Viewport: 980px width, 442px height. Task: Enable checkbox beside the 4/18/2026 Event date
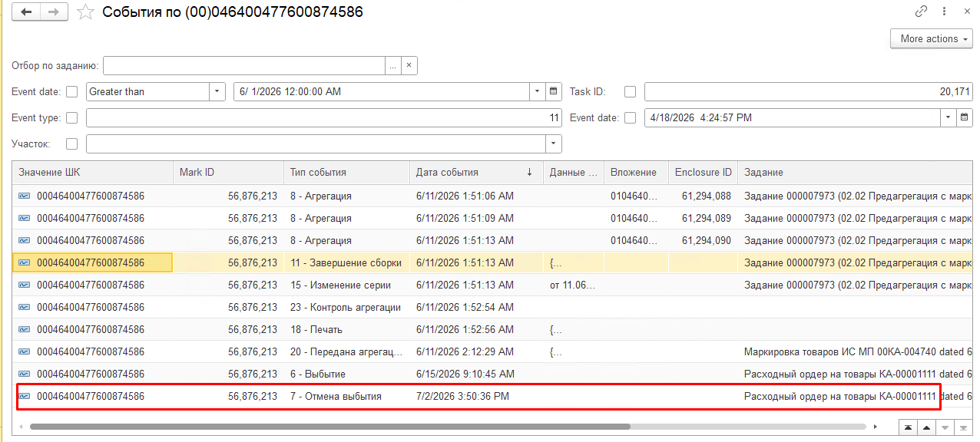tap(630, 118)
